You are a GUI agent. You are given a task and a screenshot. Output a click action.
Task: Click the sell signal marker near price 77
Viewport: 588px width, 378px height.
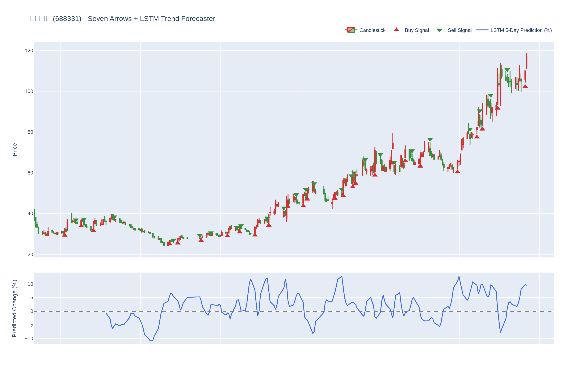[430, 140]
